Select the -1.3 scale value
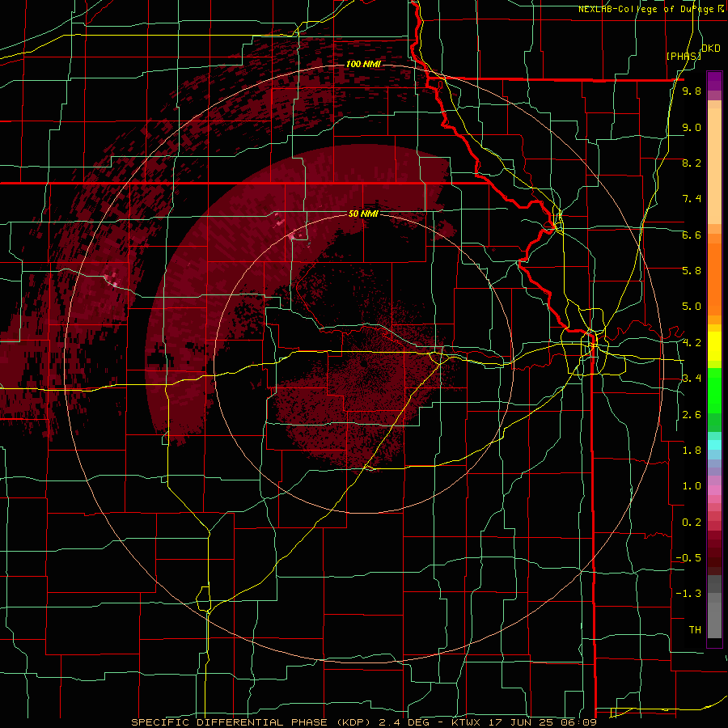 (688, 594)
